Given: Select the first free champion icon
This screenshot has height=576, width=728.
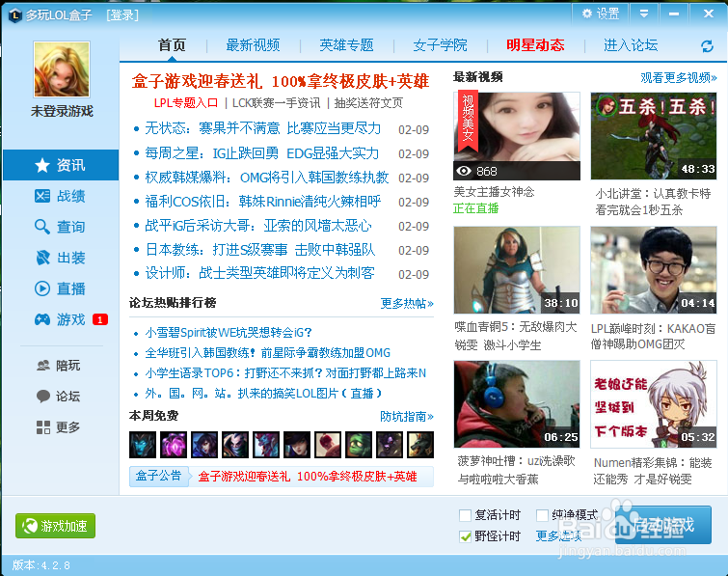Looking at the screenshot, I should click(143, 445).
